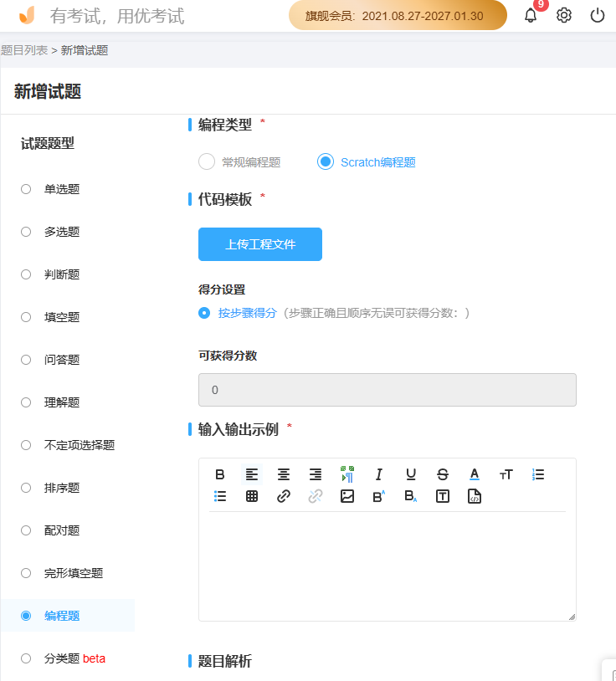This screenshot has height=681, width=616.
Task: Click the boxed T text icon
Action: (x=443, y=496)
